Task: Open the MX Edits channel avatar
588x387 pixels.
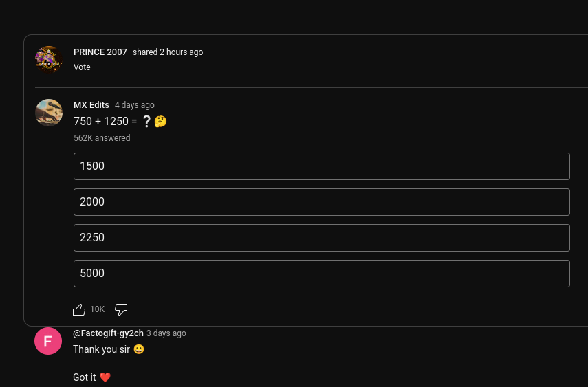Action: (x=49, y=113)
